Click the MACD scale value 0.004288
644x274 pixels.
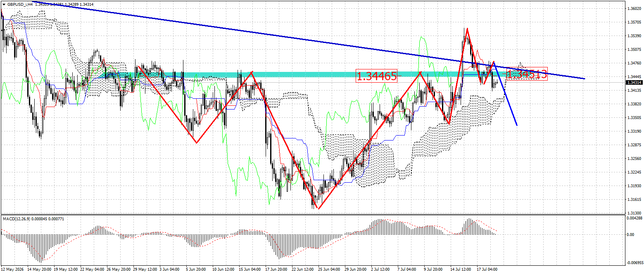point(634,218)
